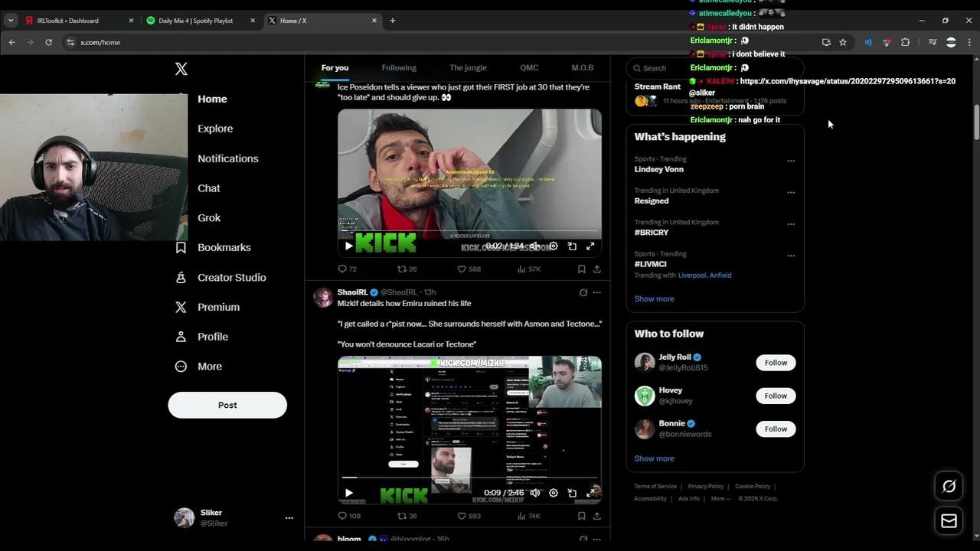Open Grok in the X sidebar
980x551 pixels.
click(209, 218)
